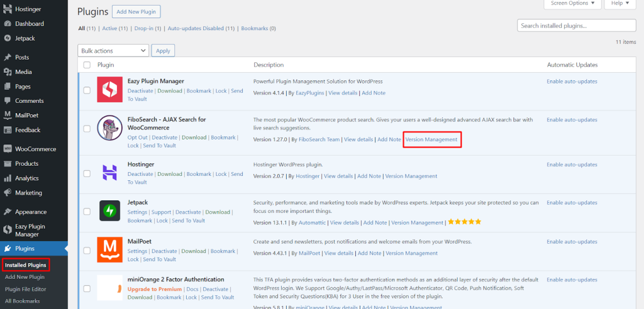
Task: Click Upgrade to Premium for miniOrange
Action: pyautogui.click(x=155, y=289)
